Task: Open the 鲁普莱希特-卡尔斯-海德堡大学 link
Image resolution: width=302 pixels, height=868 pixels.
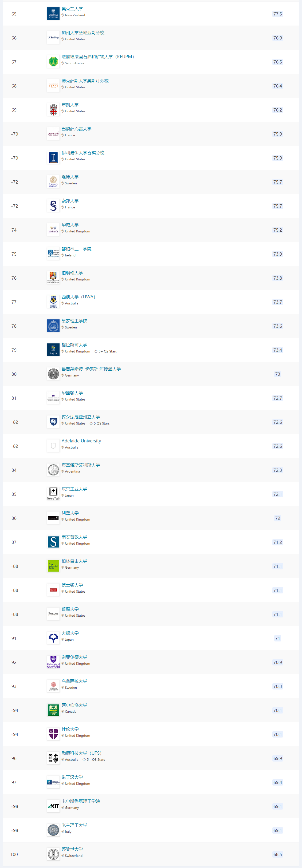Action: point(91,369)
